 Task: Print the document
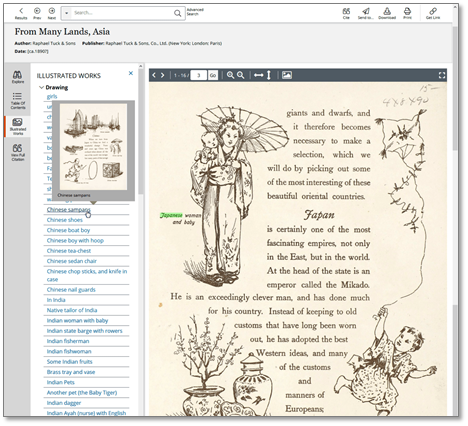[407, 14]
